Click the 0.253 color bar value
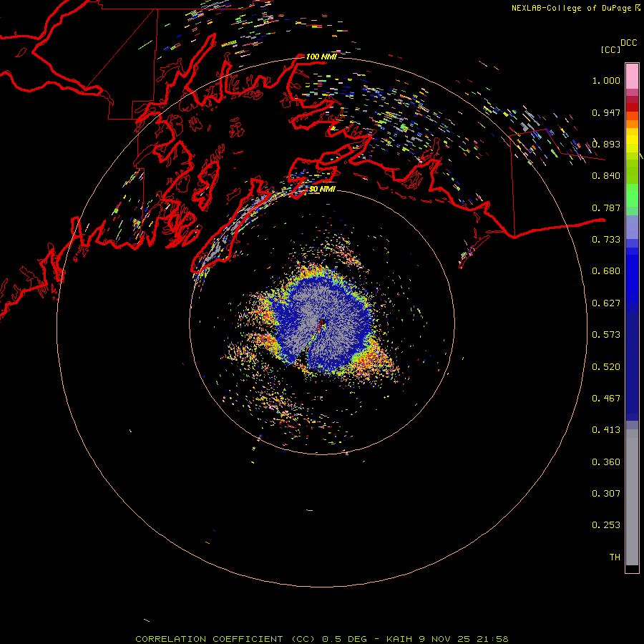 pyautogui.click(x=606, y=525)
